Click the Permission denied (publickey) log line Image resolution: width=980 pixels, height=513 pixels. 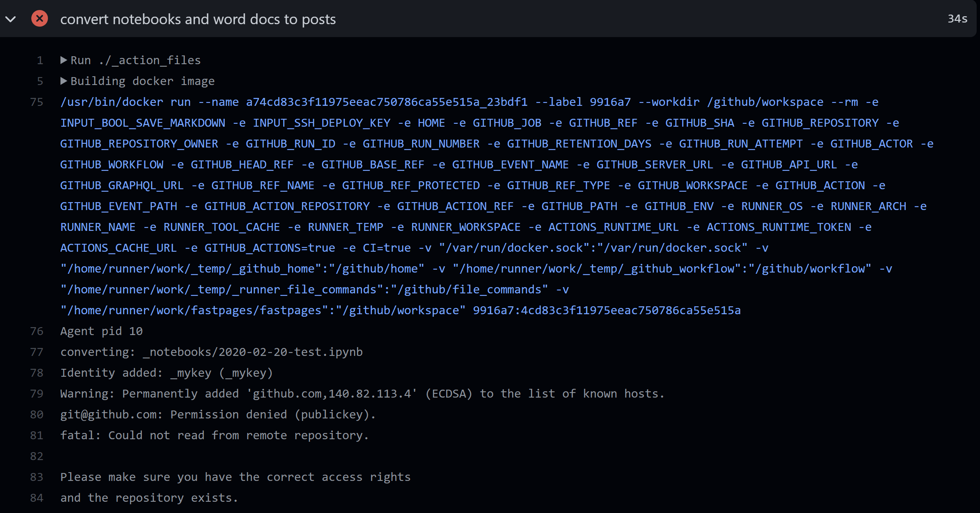[x=218, y=414]
